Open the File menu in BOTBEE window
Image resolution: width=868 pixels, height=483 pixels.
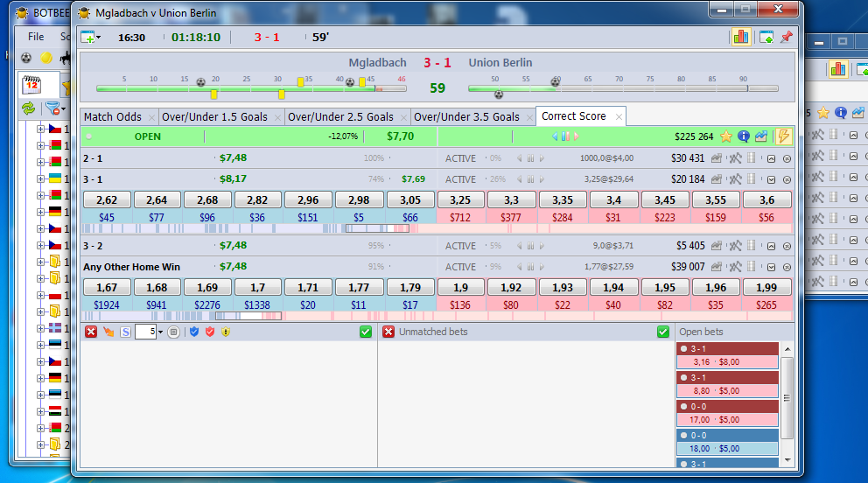(x=36, y=37)
